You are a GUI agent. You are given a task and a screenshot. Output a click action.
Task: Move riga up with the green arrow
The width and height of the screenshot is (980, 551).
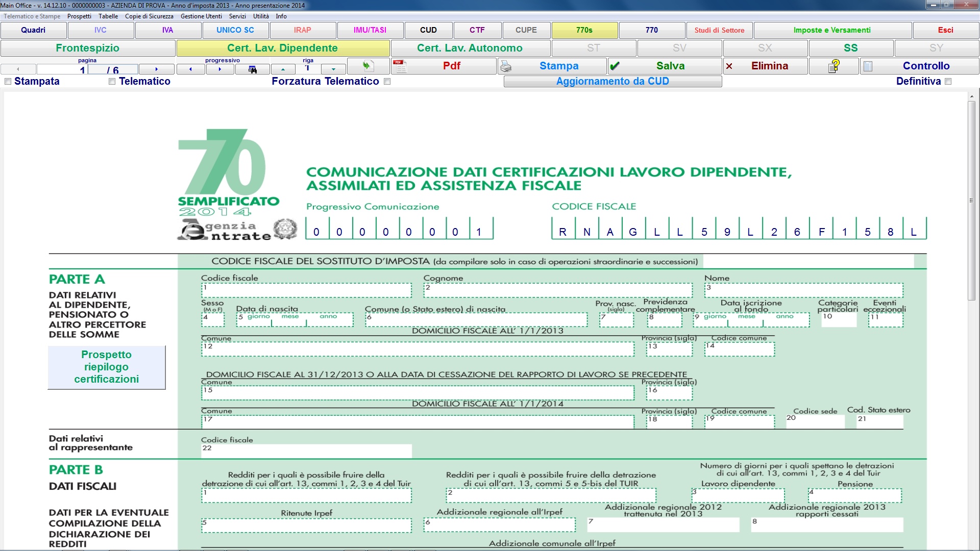pos(283,69)
